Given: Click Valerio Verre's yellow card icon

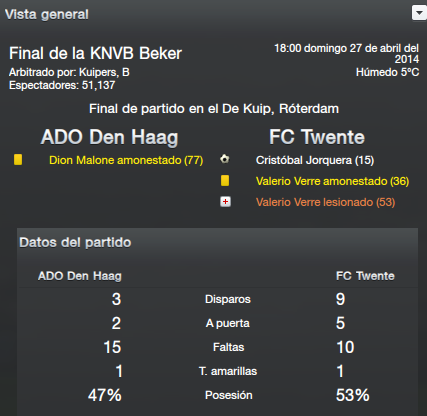Looking at the screenshot, I should [x=225, y=181].
